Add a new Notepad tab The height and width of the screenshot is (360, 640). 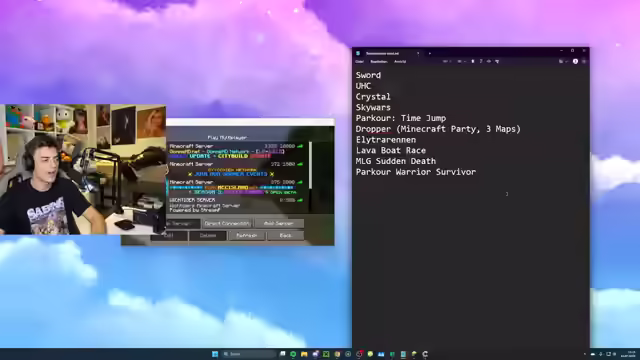(429, 53)
